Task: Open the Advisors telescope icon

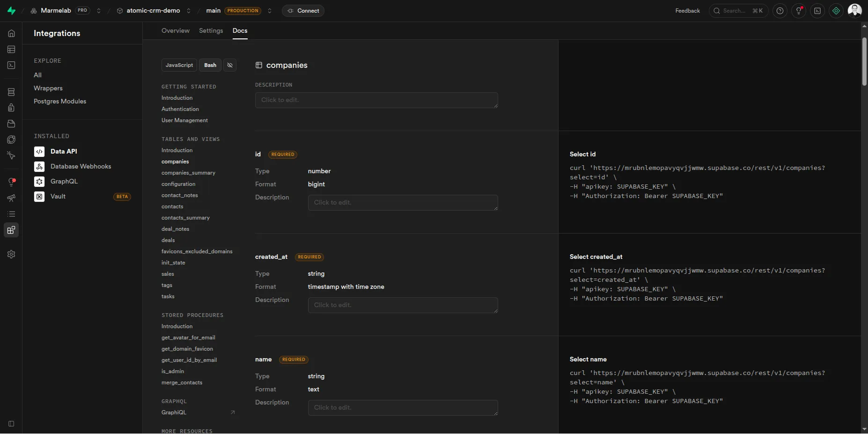Action: 11,198
